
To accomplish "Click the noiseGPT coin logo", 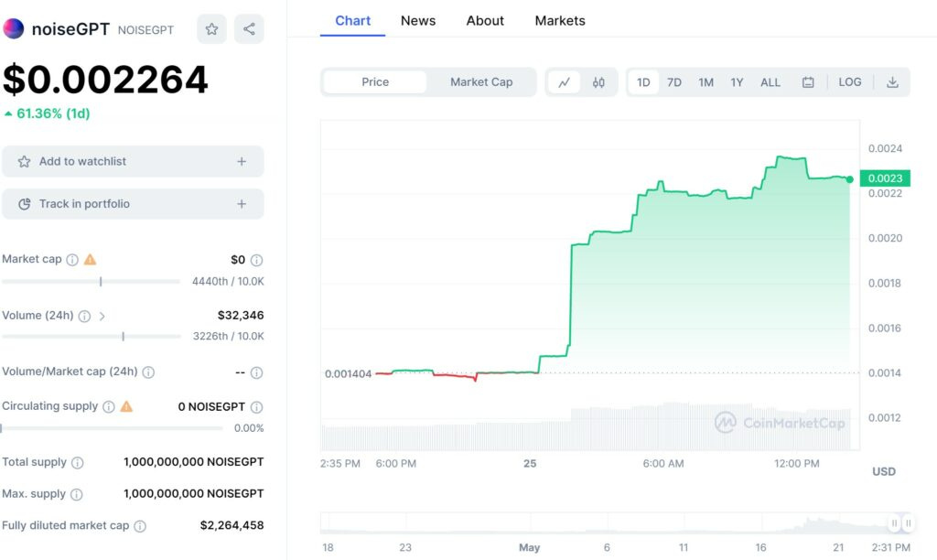I will tap(13, 28).
